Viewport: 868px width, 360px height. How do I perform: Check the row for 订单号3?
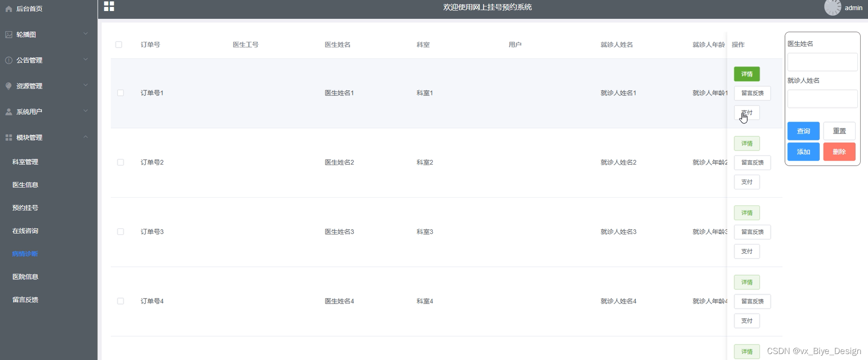pyautogui.click(x=120, y=232)
